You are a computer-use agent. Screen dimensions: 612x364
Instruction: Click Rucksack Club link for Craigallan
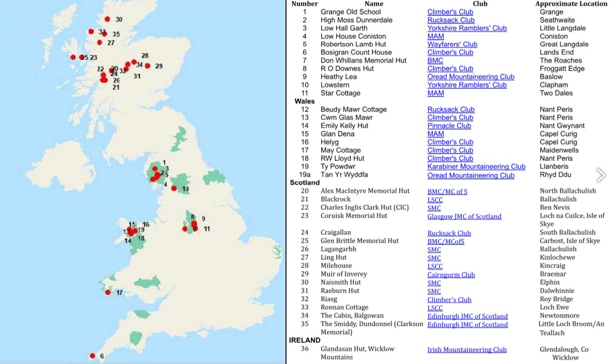point(449,233)
